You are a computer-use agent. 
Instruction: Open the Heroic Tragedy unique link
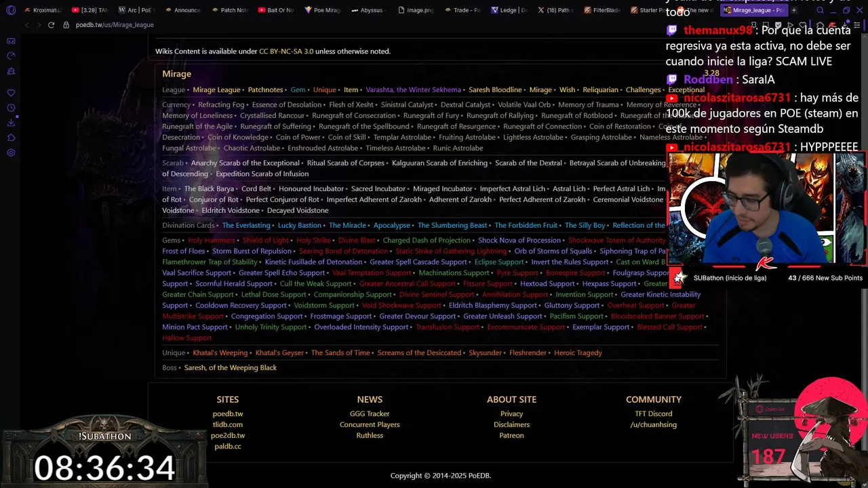tap(578, 353)
